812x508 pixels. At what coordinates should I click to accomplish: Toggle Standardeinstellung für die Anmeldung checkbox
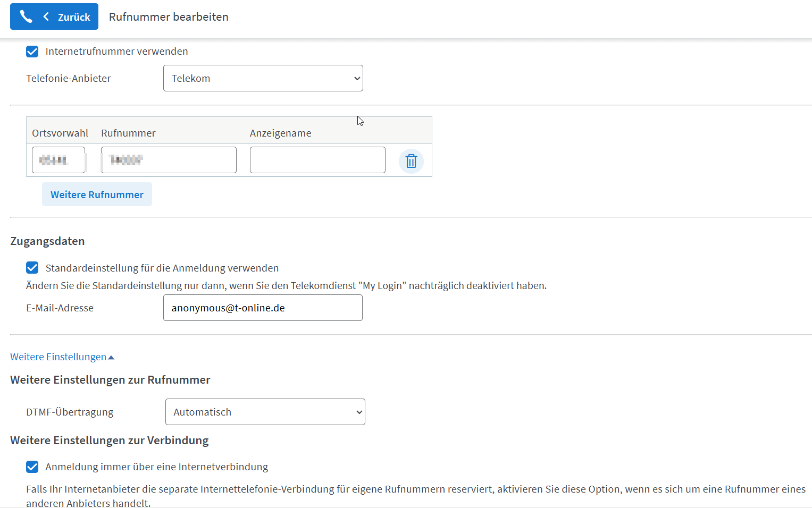coord(32,268)
